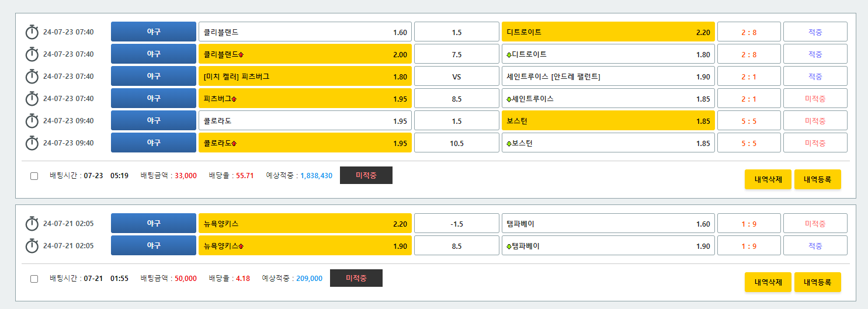Screen dimensions: 868x309
Task: Click the stopwatch icon on the 뉴욕양키스 -1.5 row
Action: 32,224
